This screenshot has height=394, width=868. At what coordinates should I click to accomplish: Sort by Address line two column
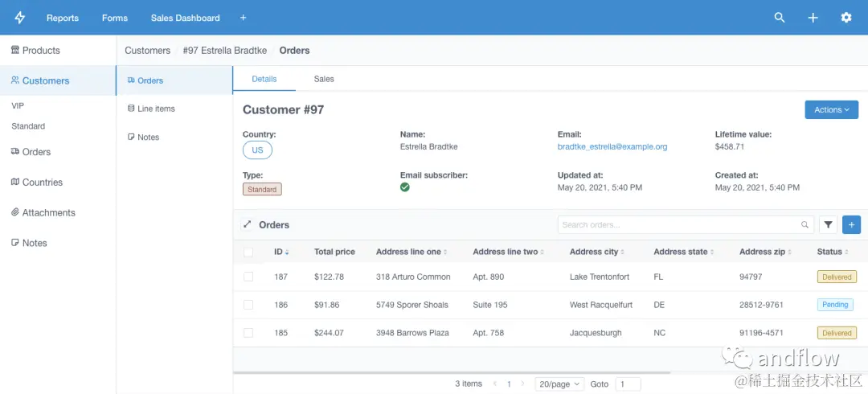point(508,252)
